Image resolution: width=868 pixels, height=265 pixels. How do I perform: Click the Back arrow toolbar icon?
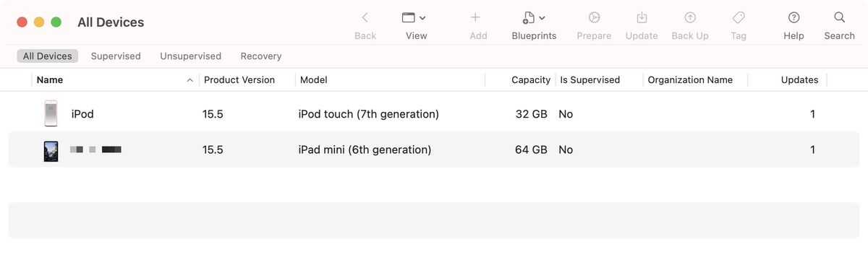pos(365,17)
